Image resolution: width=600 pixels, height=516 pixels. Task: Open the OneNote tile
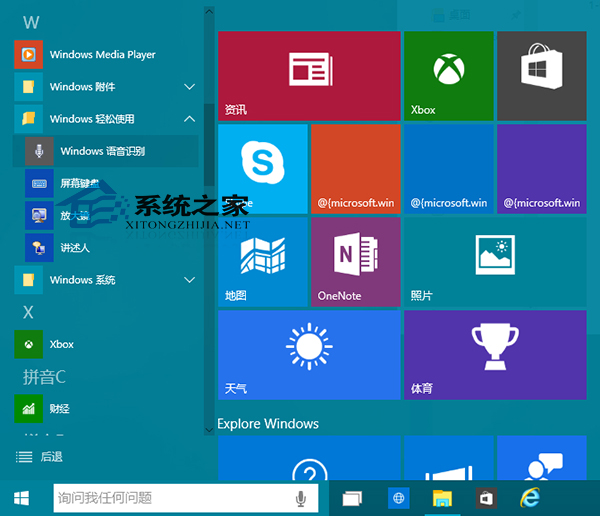pyautogui.click(x=356, y=262)
